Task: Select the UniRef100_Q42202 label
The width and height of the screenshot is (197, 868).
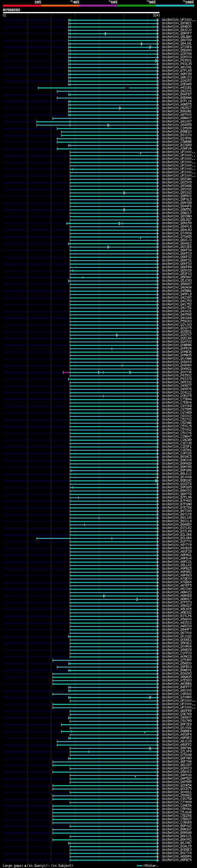Action: coord(177,91)
